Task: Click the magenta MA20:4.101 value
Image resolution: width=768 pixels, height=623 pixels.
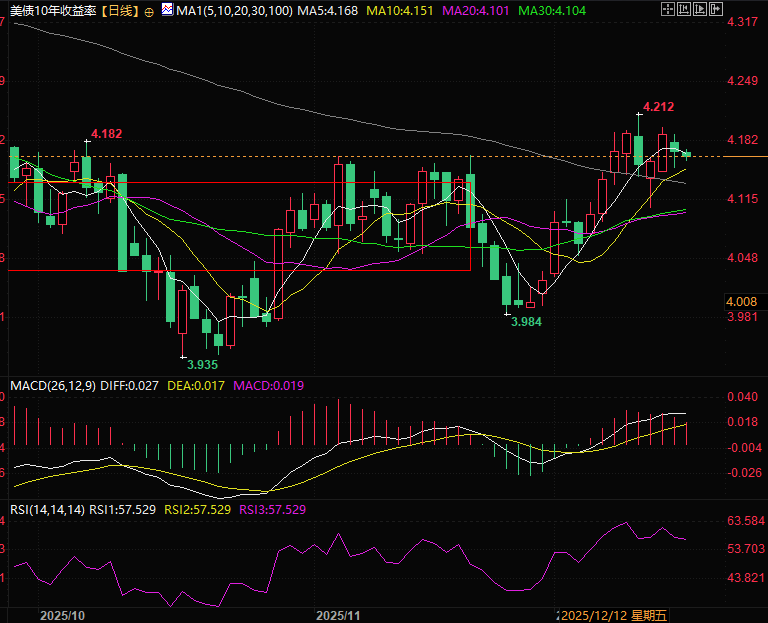Action: tap(476, 11)
